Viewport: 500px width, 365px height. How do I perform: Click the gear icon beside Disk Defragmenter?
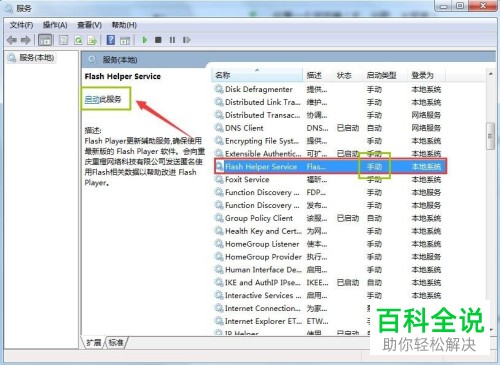219,89
